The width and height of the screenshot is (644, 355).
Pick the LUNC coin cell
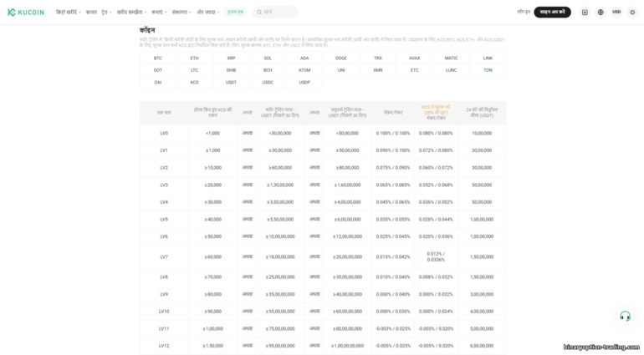point(451,70)
